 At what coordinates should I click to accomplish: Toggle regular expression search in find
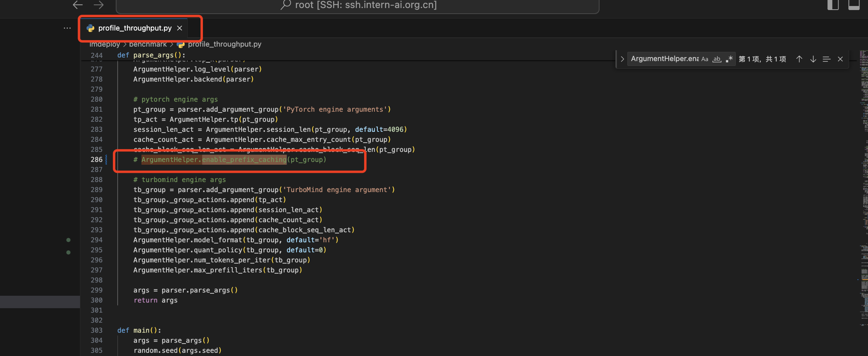coord(729,59)
